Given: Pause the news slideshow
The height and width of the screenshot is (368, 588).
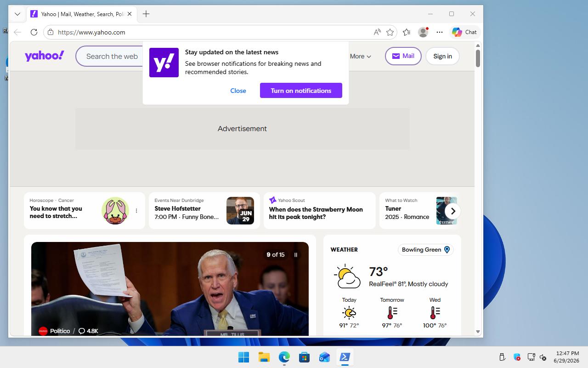Looking at the screenshot, I should [x=296, y=255].
